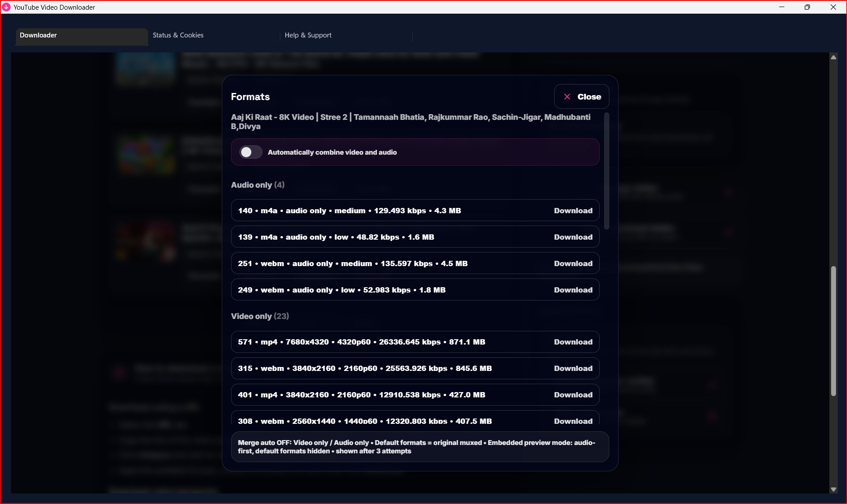Image resolution: width=847 pixels, height=504 pixels.
Task: Download format 315 webm 3840x2160 video
Action: click(x=573, y=368)
